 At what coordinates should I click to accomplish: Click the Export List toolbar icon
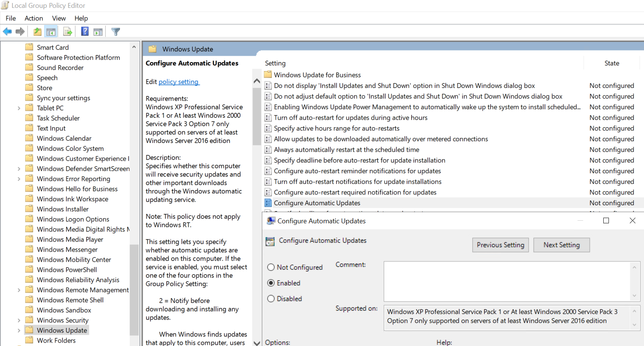(68, 32)
